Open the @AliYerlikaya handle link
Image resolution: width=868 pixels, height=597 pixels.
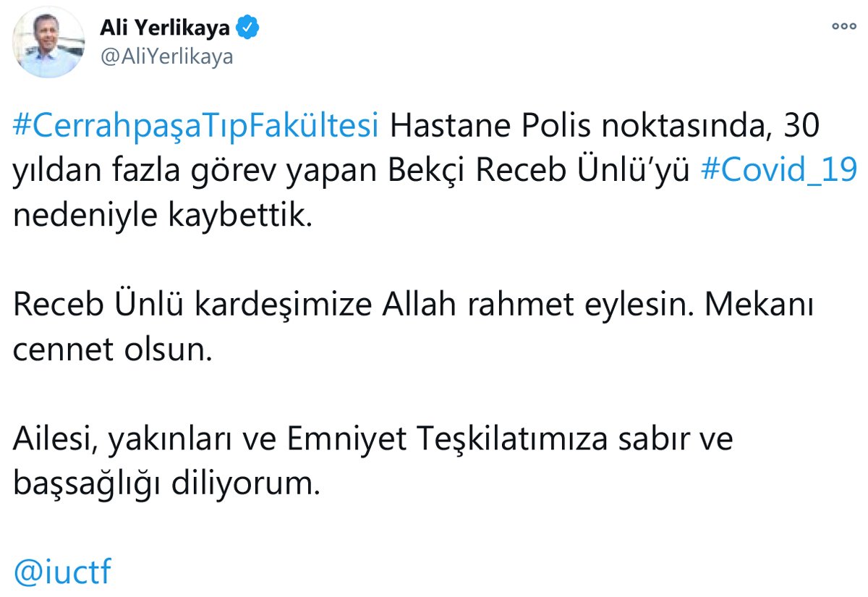point(166,56)
